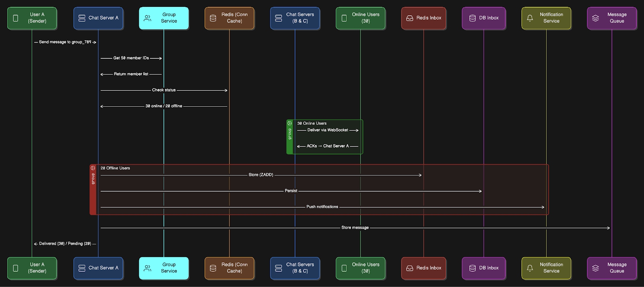Click the '30 online / 20 offline' label

164,106
